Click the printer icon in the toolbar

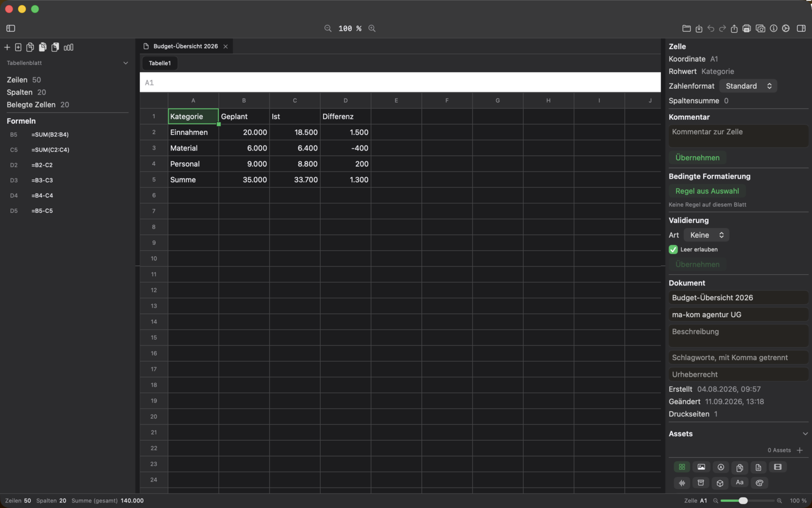pyautogui.click(x=747, y=28)
